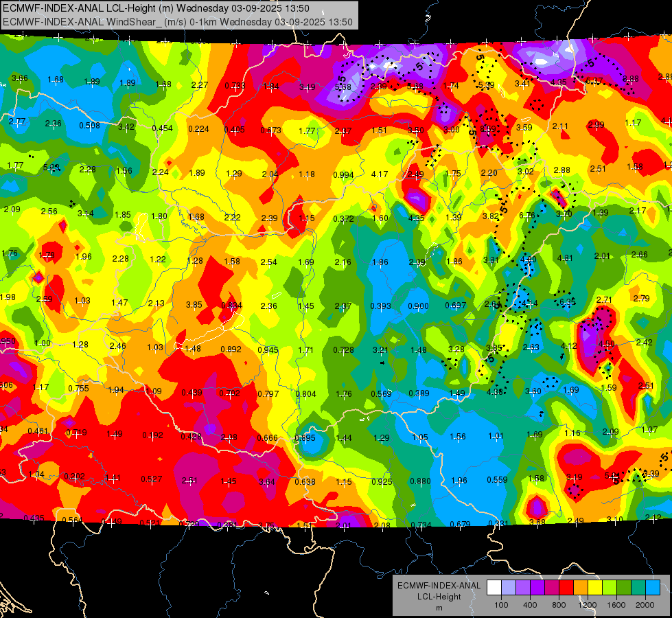Image resolution: width=672 pixels, height=618 pixels.
Task: Click the legend label 400
Action: [x=530, y=605]
